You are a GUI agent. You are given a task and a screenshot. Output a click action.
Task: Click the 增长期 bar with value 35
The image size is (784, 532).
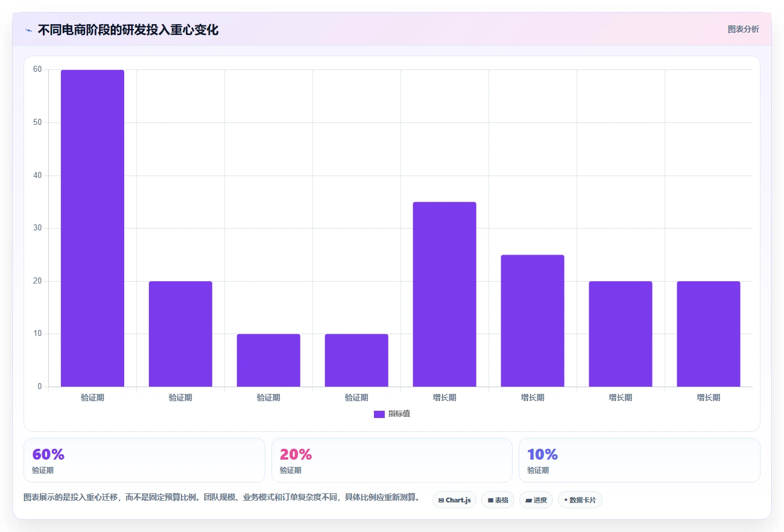[x=444, y=294]
